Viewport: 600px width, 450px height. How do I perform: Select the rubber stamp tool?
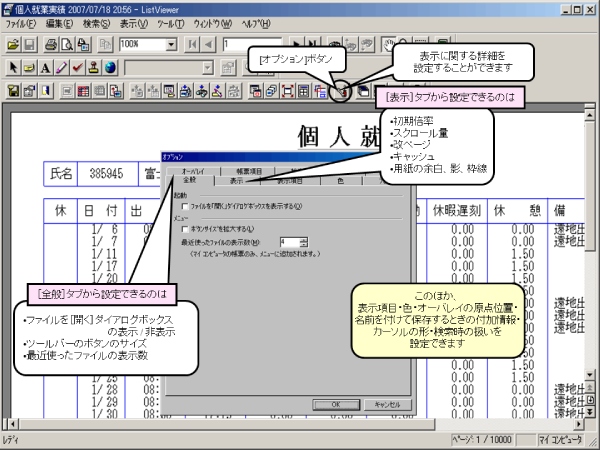[94, 68]
